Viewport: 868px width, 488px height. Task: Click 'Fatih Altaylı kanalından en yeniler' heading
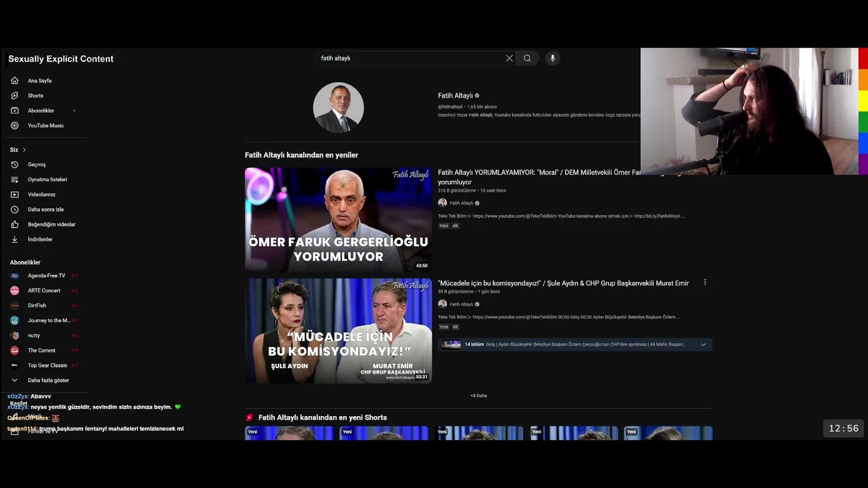301,155
